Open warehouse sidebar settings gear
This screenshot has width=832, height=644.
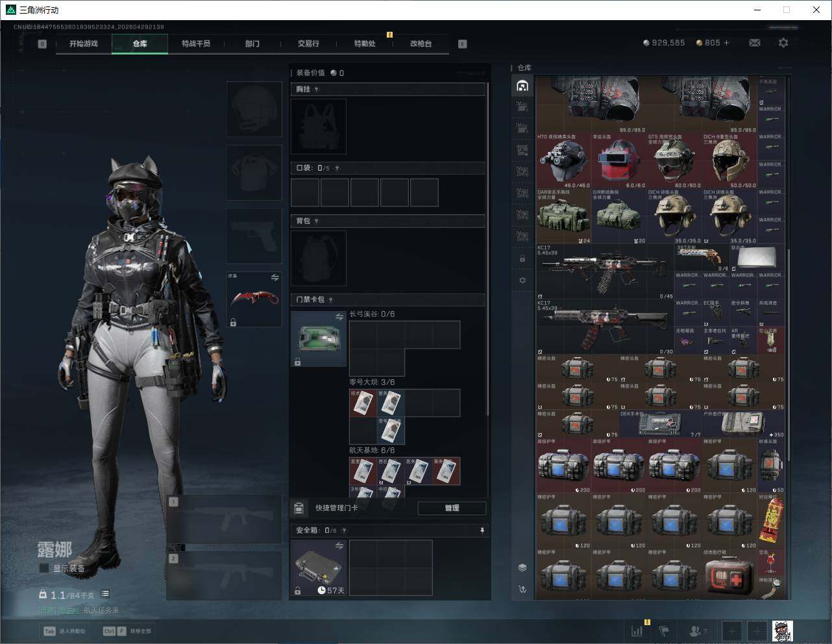click(522, 280)
